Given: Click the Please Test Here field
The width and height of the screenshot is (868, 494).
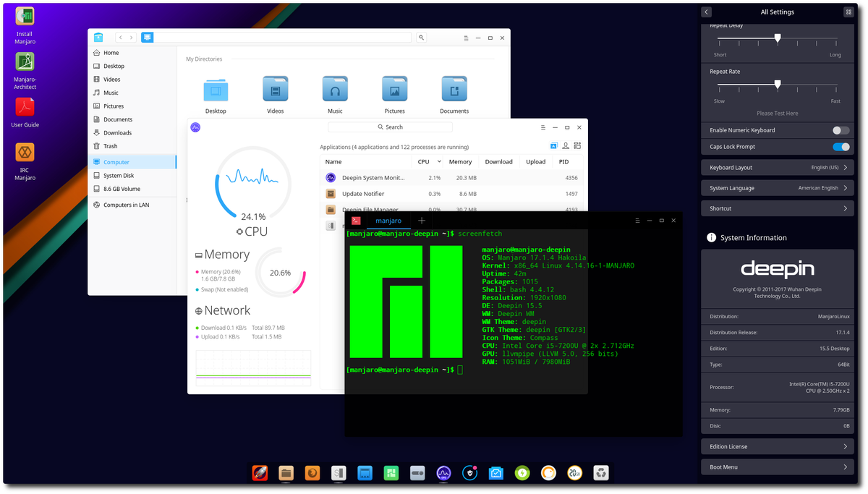Looking at the screenshot, I should click(778, 114).
